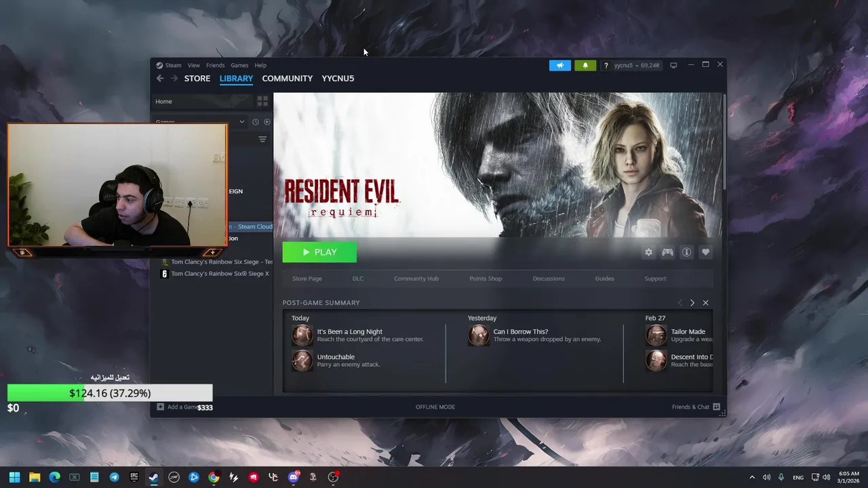Open game settings gear icon
The image size is (868, 488).
pyautogui.click(x=648, y=252)
